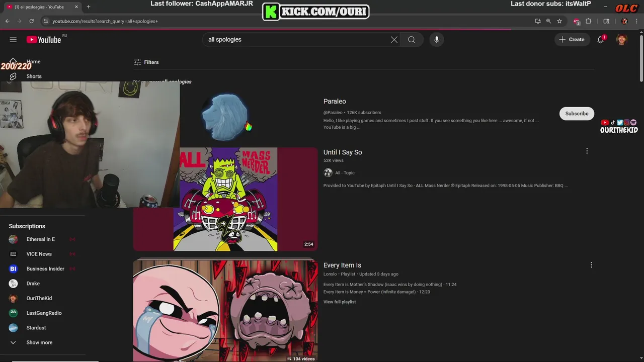Click View full playlist link
644x362 pixels.
tap(340, 302)
